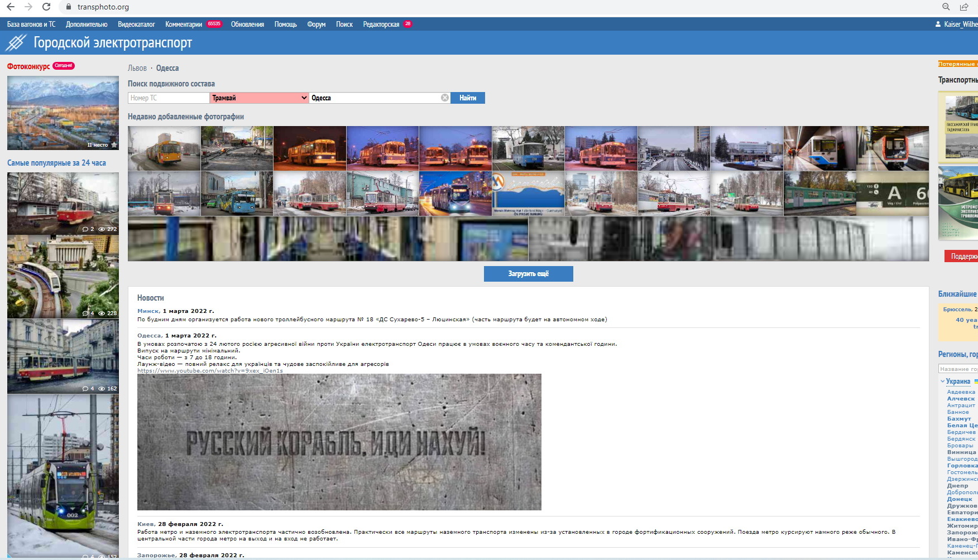Click the Львов city link

[137, 68]
